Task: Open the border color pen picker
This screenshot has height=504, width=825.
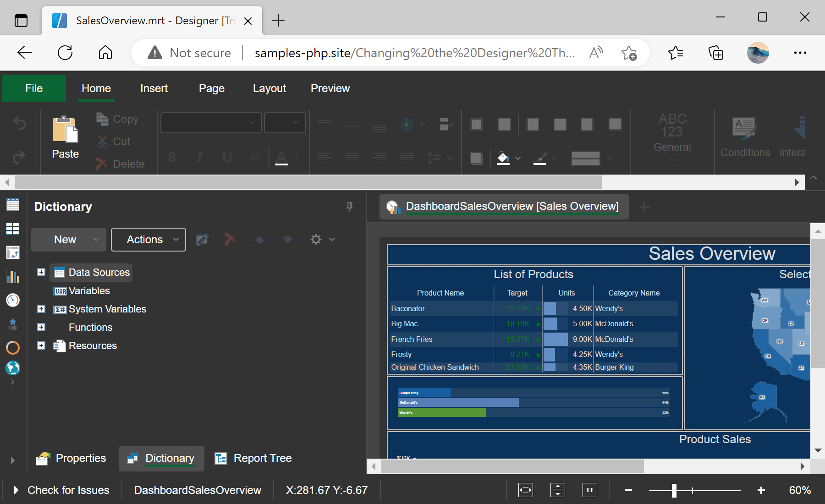Action: pyautogui.click(x=545, y=158)
